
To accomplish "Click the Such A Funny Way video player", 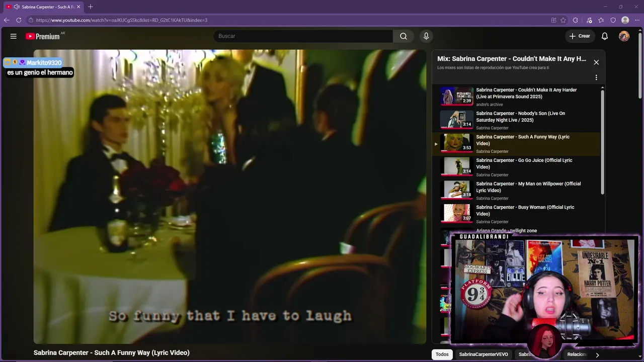I will [230, 197].
